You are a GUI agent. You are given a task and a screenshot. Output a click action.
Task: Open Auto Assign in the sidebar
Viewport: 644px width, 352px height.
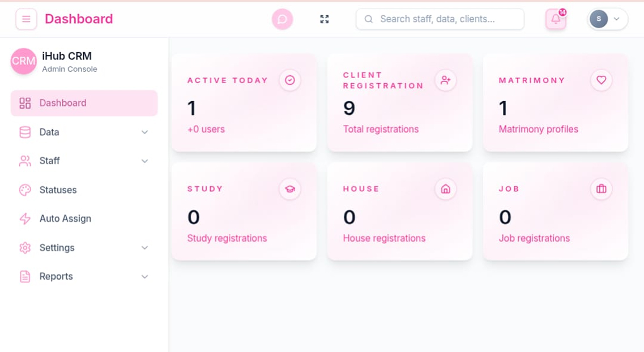(x=65, y=219)
